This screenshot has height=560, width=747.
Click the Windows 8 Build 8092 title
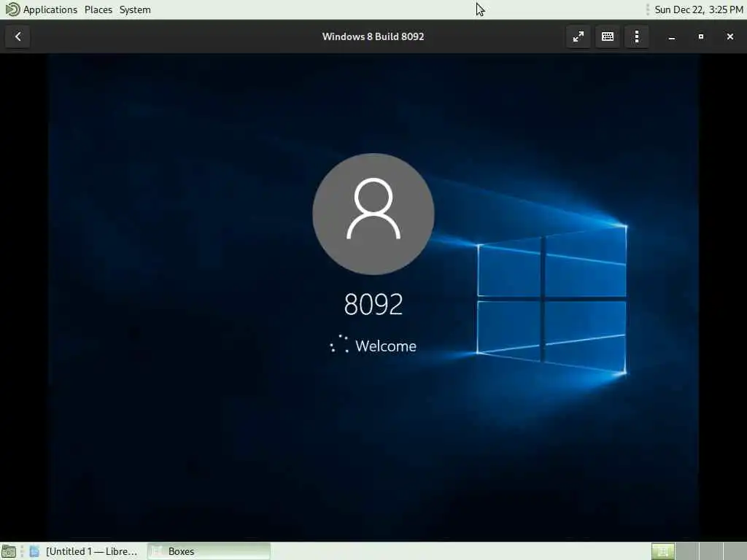point(373,36)
